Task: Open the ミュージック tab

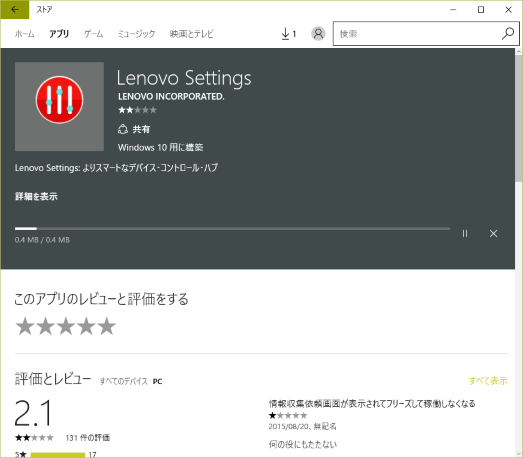Action: tap(136, 34)
